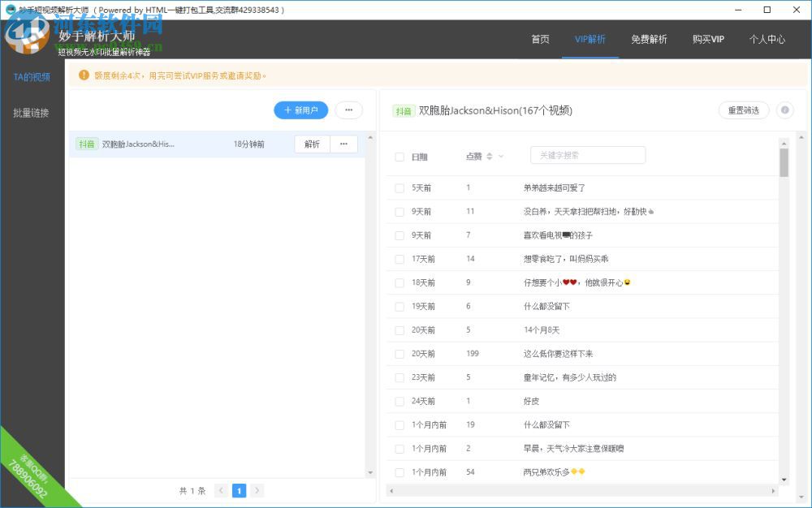This screenshot has width=812, height=508.
Task: Open the dropdown chevron next to 点赞 sort arrows
Action: click(499, 154)
